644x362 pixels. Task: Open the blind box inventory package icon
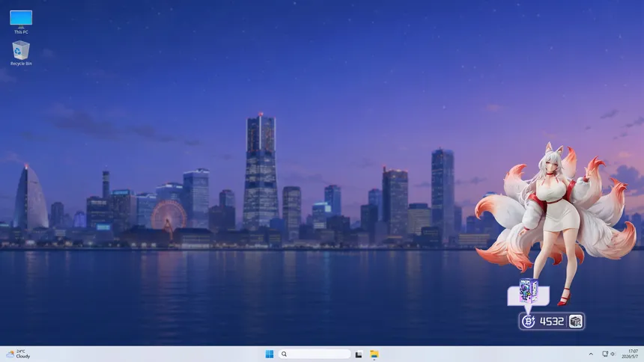[x=575, y=322]
